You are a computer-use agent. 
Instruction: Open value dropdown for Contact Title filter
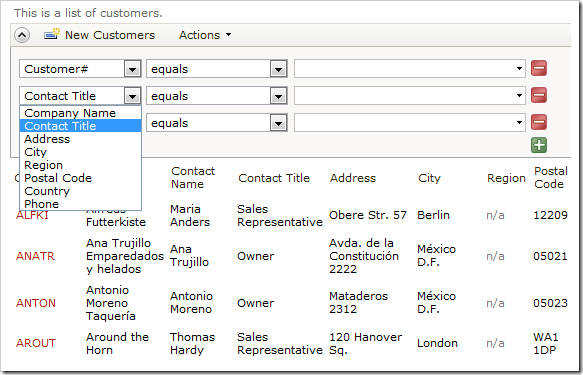pos(519,96)
